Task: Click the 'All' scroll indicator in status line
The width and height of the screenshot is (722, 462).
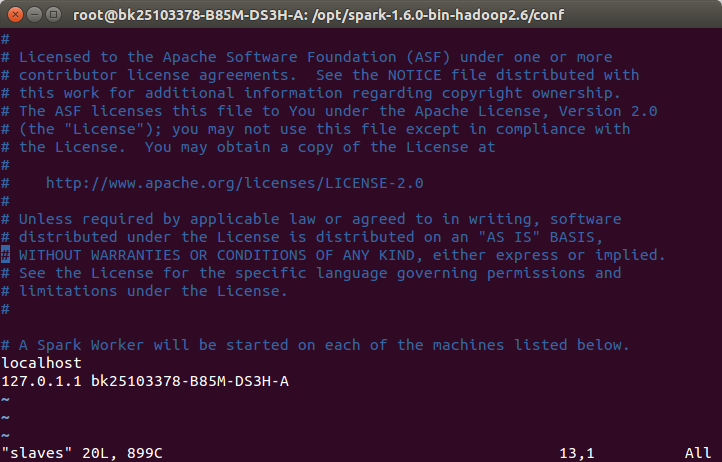Action: pos(698,453)
